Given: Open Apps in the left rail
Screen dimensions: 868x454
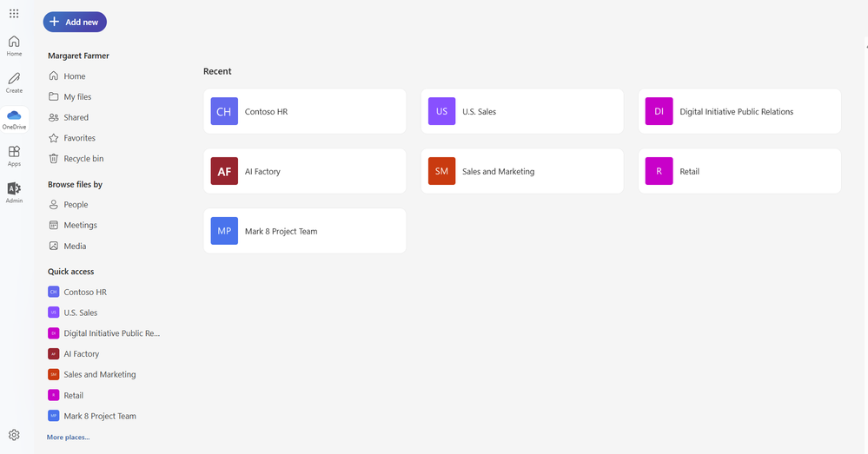Looking at the screenshot, I should 14,155.
